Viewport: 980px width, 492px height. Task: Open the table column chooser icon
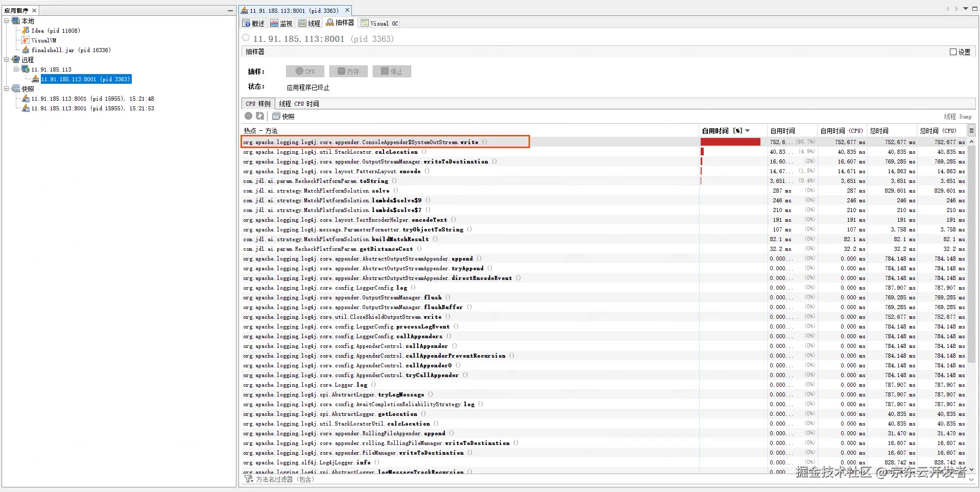971,131
